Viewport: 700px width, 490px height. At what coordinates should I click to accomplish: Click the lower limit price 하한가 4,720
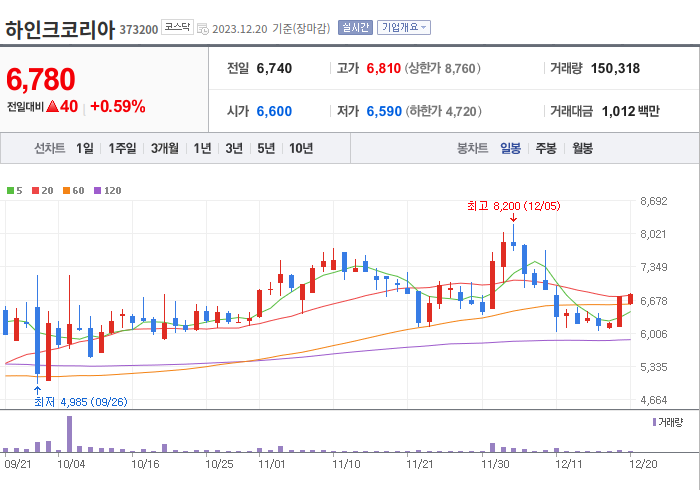coord(443,111)
